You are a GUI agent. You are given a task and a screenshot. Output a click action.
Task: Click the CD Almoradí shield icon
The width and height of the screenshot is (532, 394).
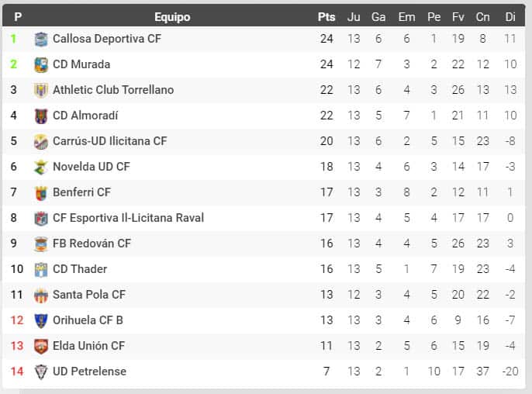(41, 116)
